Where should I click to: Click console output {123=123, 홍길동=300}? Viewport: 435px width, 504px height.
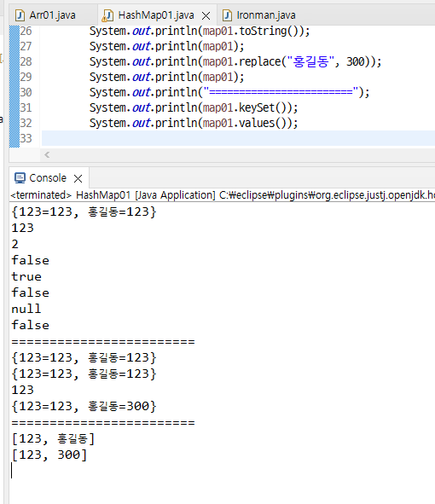click(x=84, y=406)
